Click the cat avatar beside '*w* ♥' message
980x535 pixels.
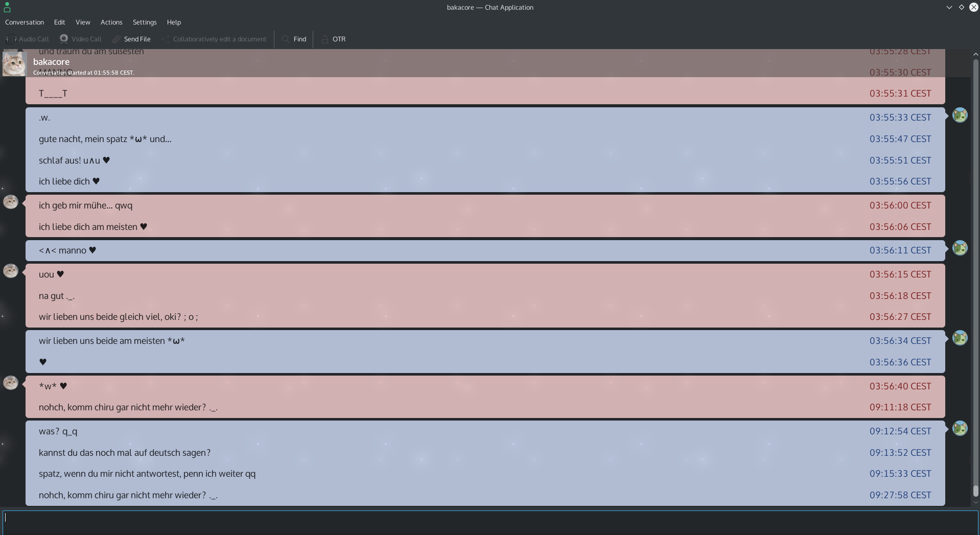(11, 383)
